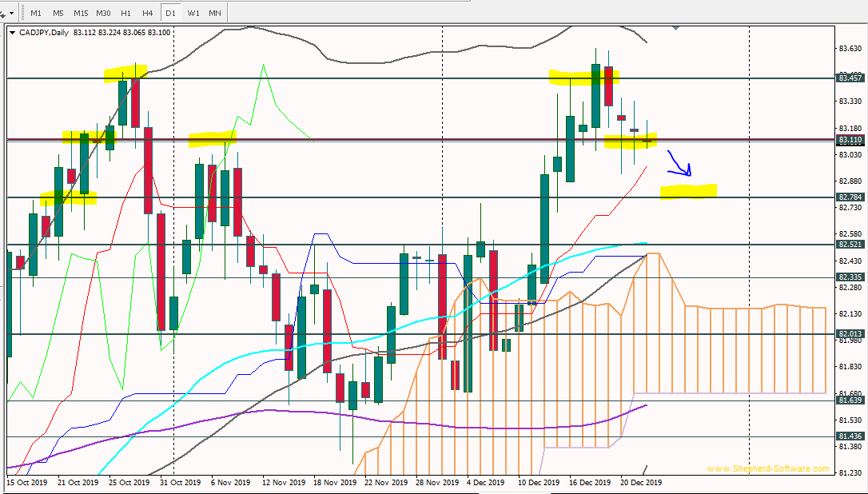
Task: Select the 82.521 price level tag
Action: (x=850, y=244)
